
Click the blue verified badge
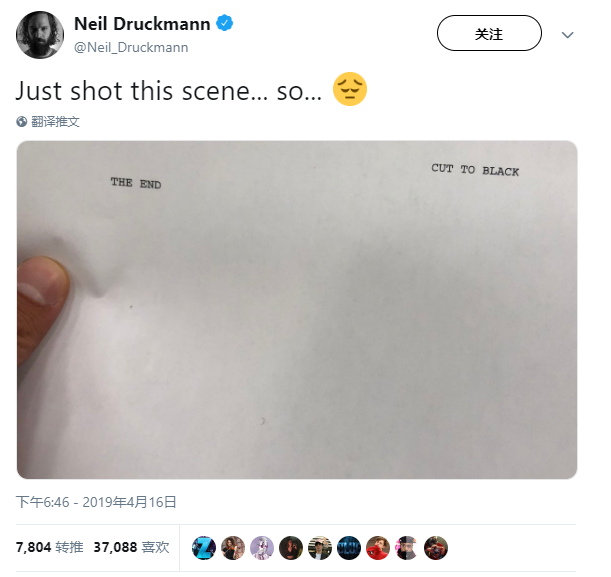click(224, 23)
